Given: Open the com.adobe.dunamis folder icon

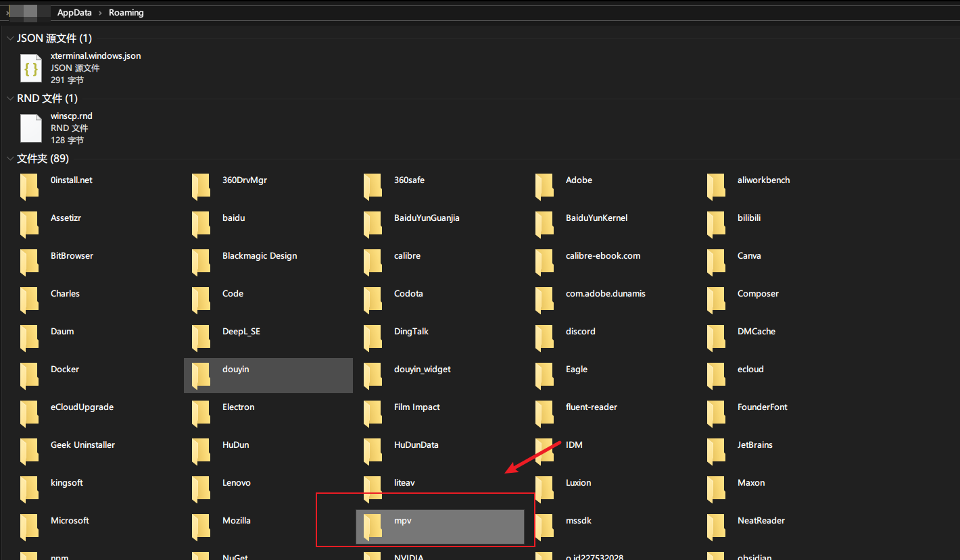Looking at the screenshot, I should tap(544, 301).
